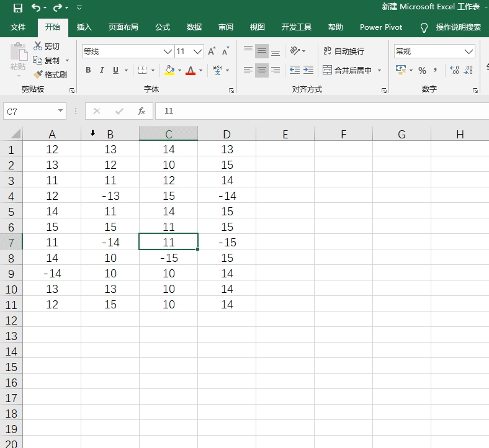Open alignment settings dialog launcher
489x448 pixels.
(384, 91)
